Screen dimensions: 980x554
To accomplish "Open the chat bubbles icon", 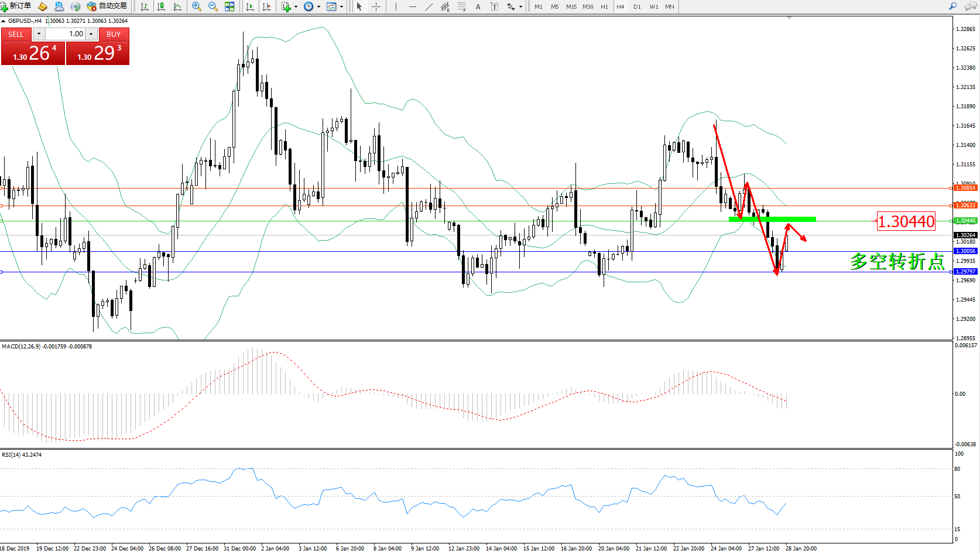I will click(970, 6).
